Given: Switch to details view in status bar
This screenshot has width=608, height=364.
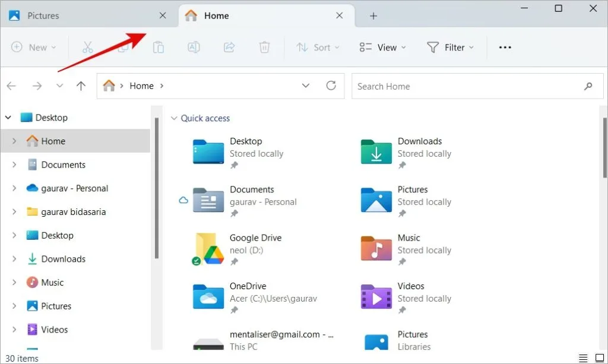Looking at the screenshot, I should pos(584,358).
